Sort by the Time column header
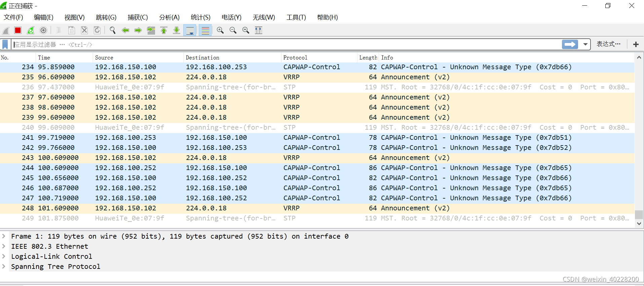This screenshot has height=286, width=644. [64, 58]
